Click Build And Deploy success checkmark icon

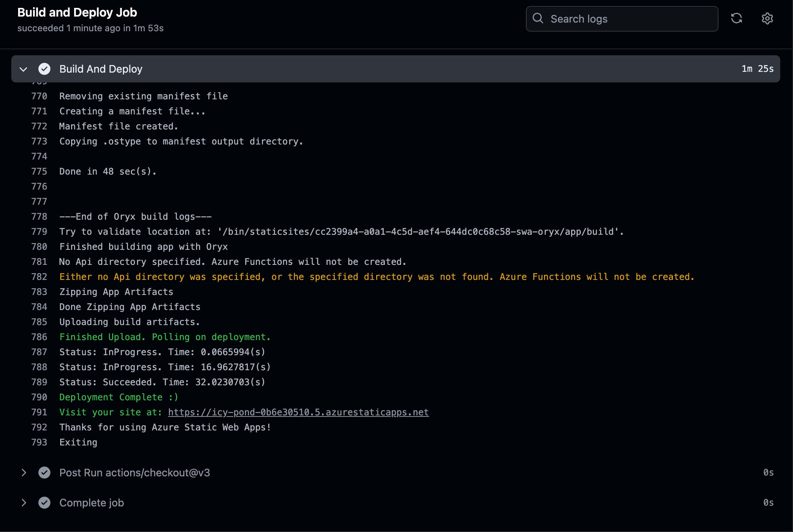pyautogui.click(x=44, y=69)
